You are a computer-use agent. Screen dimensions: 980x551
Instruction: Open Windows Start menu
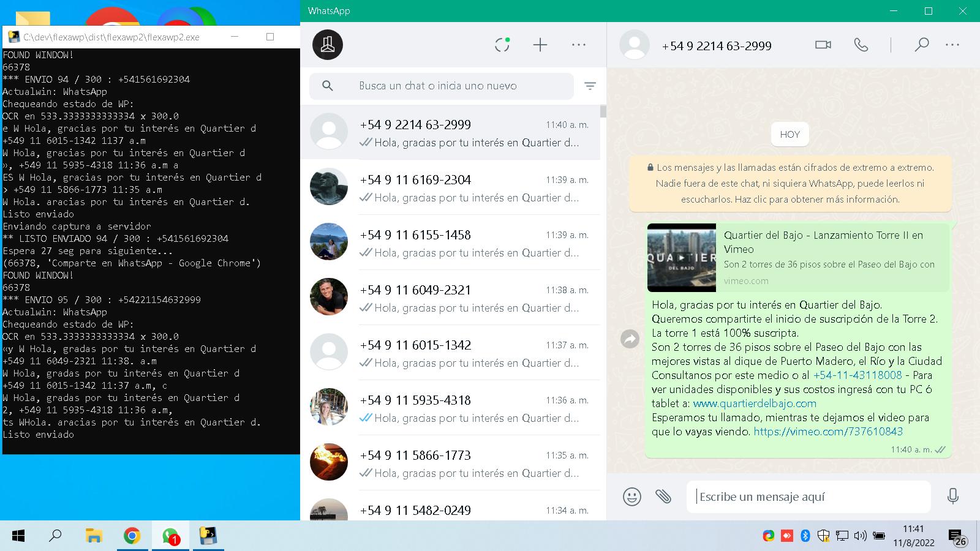tap(18, 536)
